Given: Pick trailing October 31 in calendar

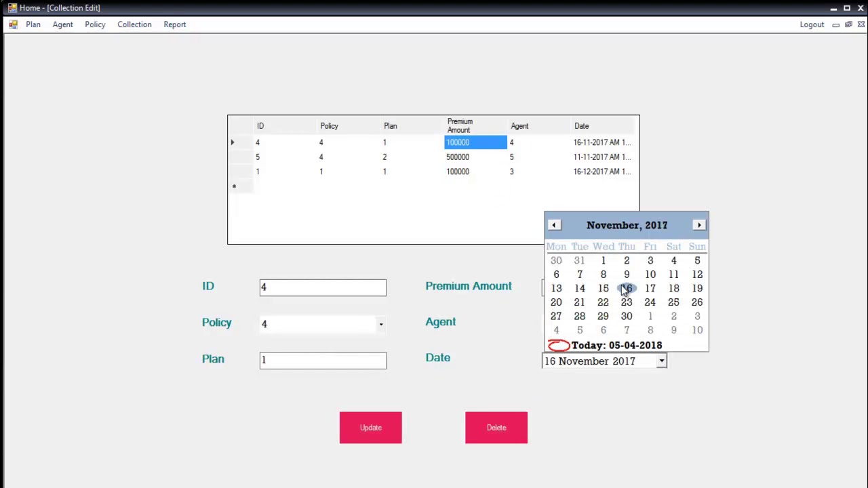Looking at the screenshot, I should (x=580, y=261).
